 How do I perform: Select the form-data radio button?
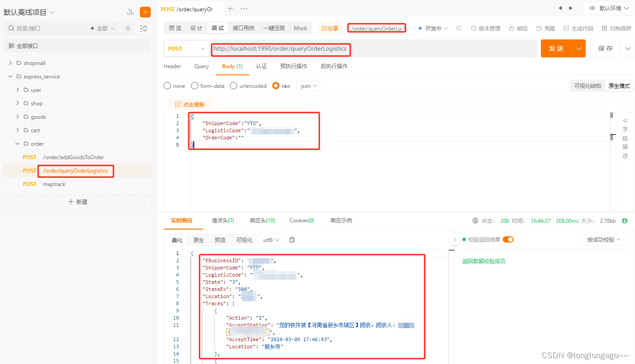point(195,86)
